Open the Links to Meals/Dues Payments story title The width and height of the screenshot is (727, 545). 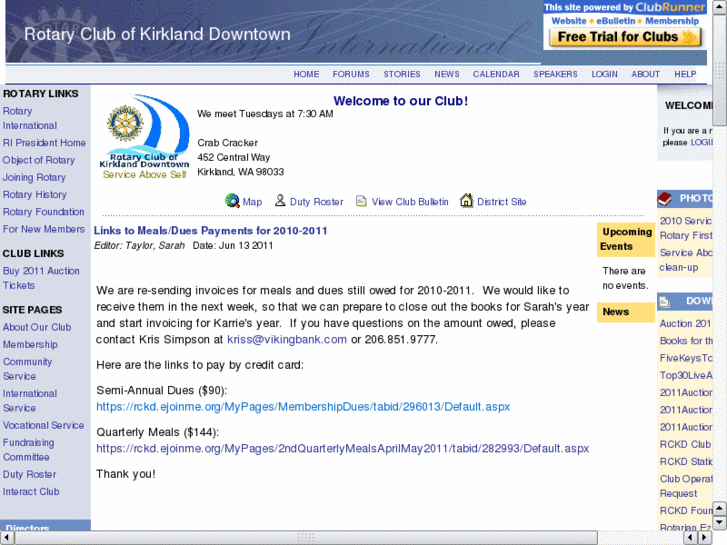click(x=210, y=231)
